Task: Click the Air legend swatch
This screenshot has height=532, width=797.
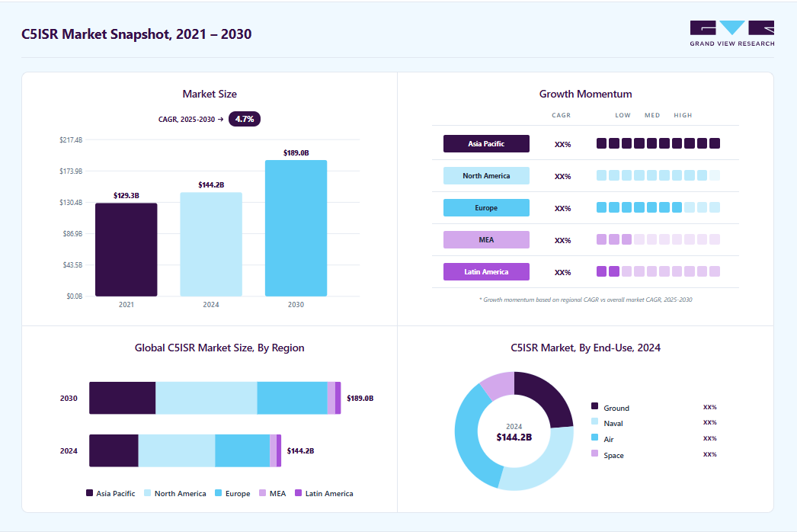Action: (594, 437)
